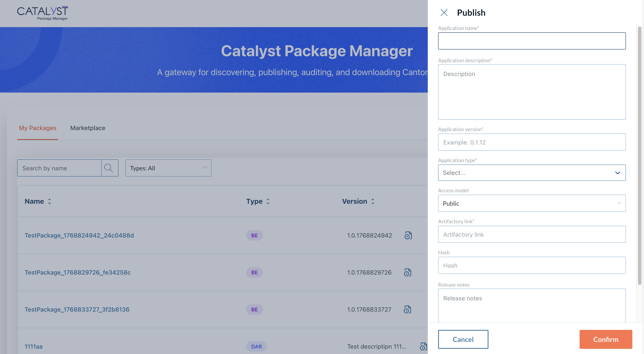Image resolution: width=644 pixels, height=354 pixels.
Task: Open the package 1111aa details link
Action: click(34, 346)
